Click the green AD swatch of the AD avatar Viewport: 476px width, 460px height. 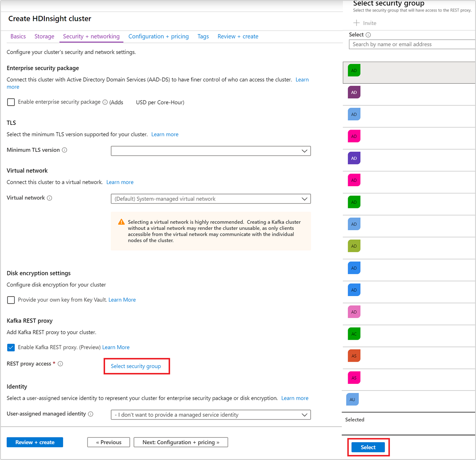click(354, 202)
